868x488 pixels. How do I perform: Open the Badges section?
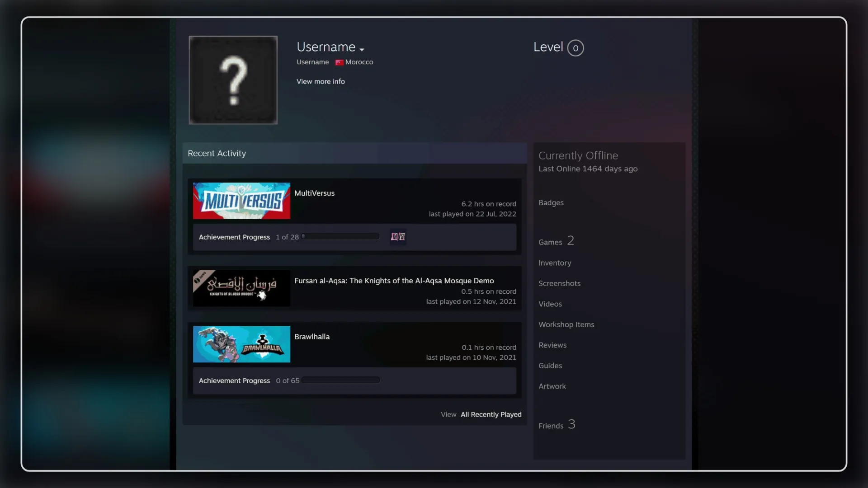click(x=551, y=202)
